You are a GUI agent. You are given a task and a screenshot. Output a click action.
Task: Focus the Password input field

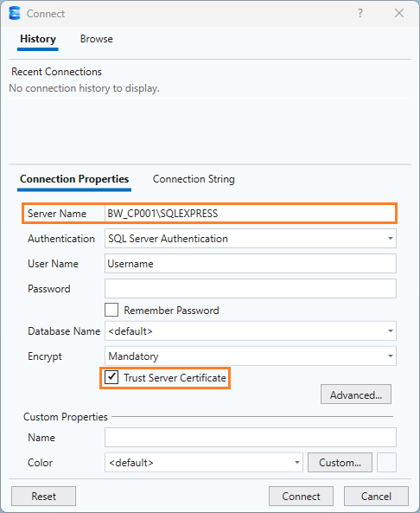tap(251, 289)
